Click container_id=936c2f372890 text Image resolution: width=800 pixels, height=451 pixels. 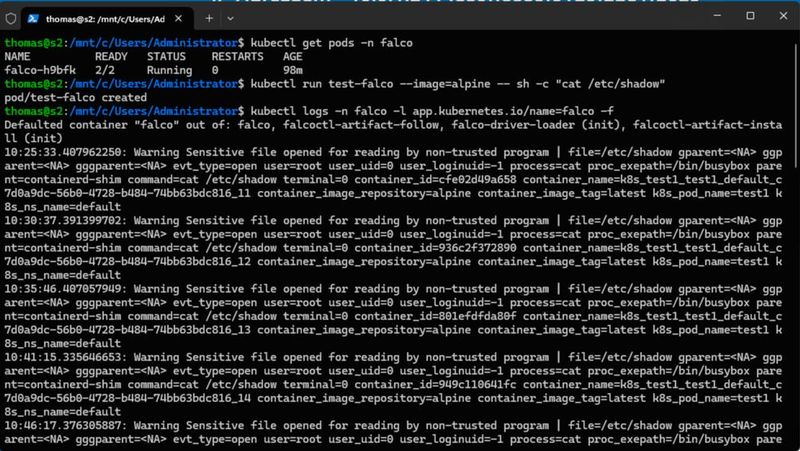tap(435, 248)
